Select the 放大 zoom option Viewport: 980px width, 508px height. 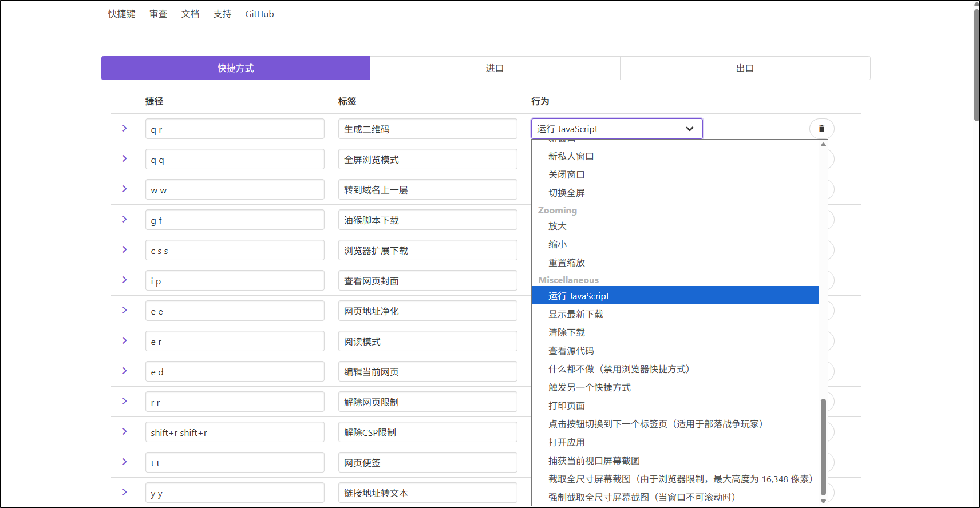click(x=557, y=226)
